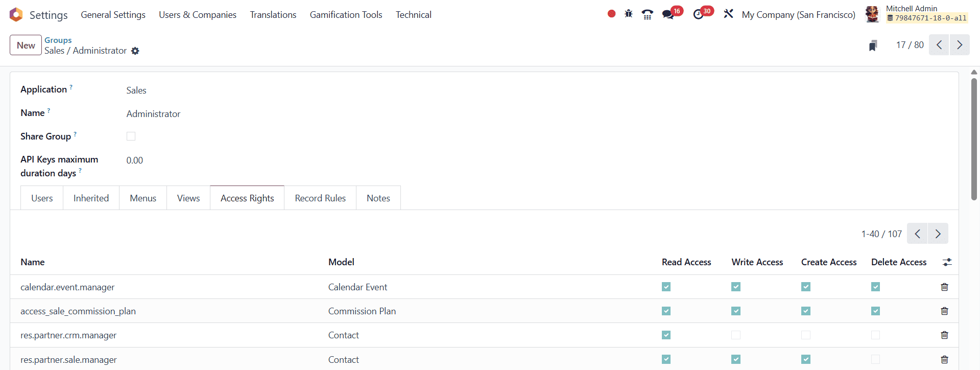Switch to the Record Rules tab

[320, 198]
